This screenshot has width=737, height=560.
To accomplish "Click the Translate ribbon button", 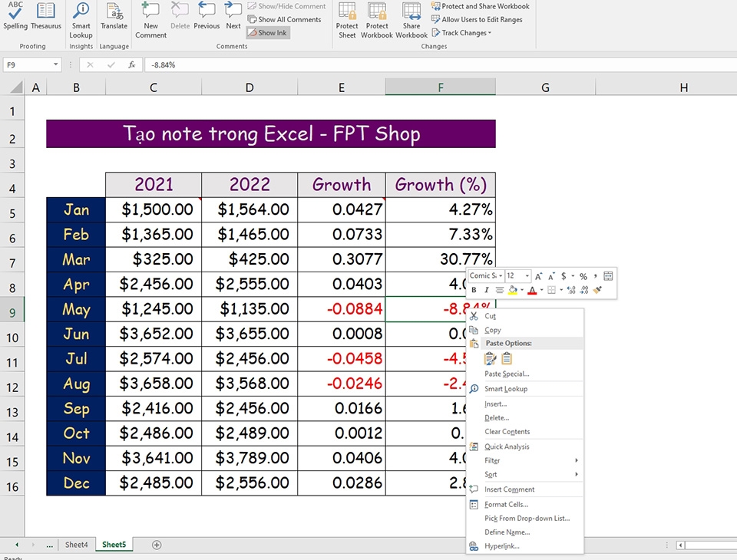I will coord(114,16).
